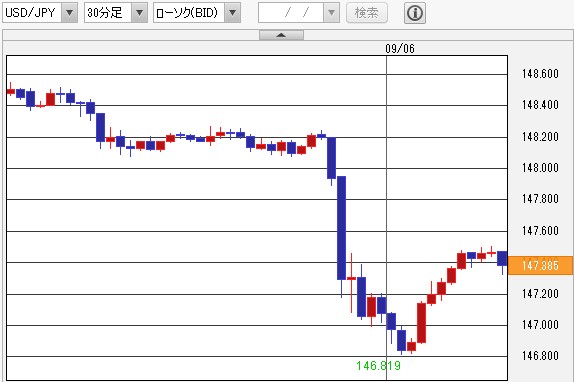
Task: Click the large blue falling candlestick
Action: [341, 228]
